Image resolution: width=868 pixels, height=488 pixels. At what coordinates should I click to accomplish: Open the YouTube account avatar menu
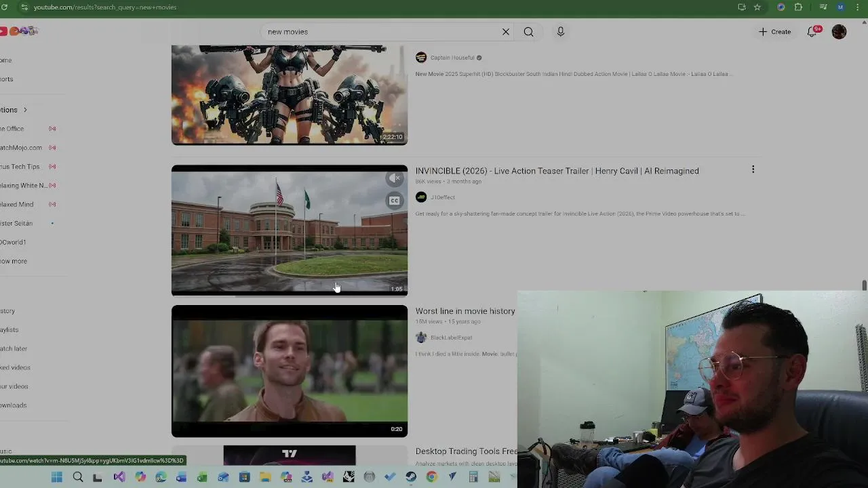tap(839, 32)
